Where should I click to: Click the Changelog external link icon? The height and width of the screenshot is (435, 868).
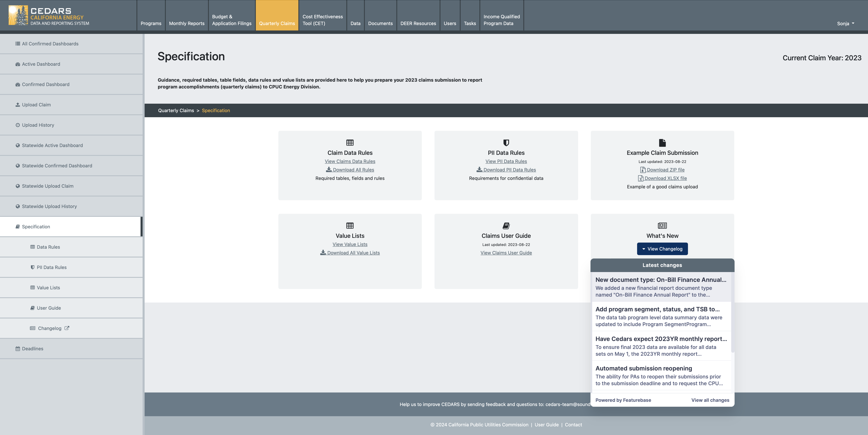[67, 328]
